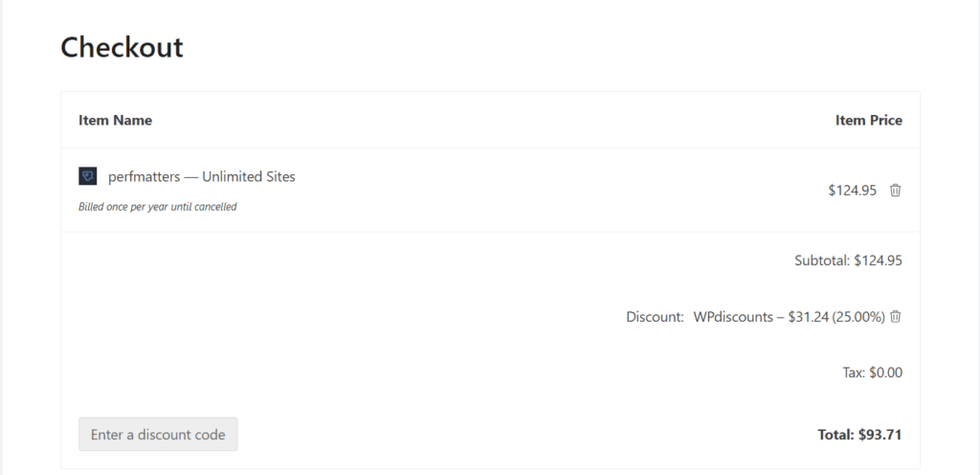Screen dimensions: 980x475
Task: Click the Enter a discount code button
Action: (158, 435)
